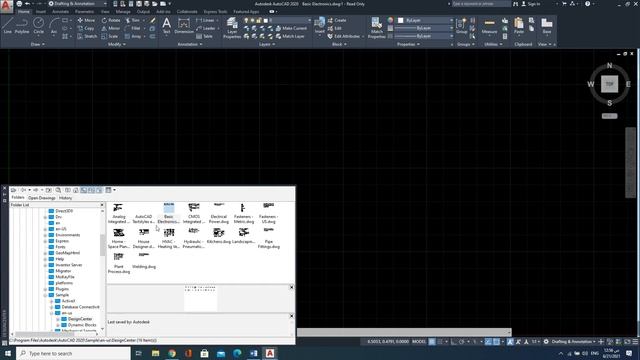Expand the Annotation panel

(190, 44)
